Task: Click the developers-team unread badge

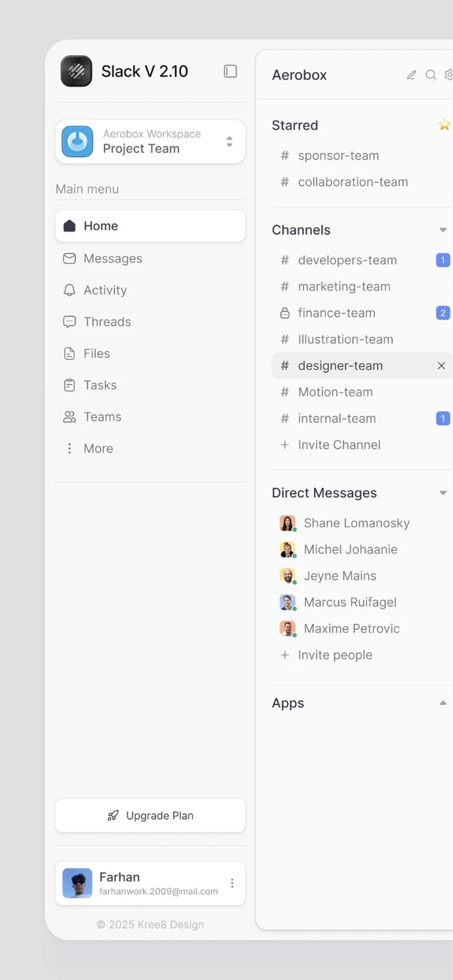Action: coord(443,260)
